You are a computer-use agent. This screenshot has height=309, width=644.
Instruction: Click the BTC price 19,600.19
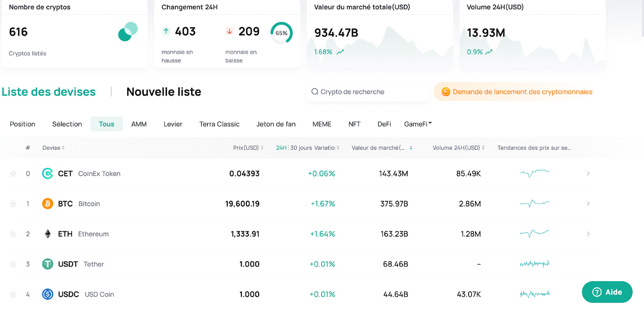[243, 204]
